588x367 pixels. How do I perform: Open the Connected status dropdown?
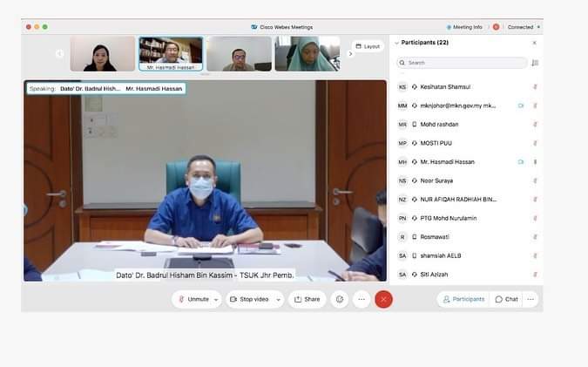(524, 27)
